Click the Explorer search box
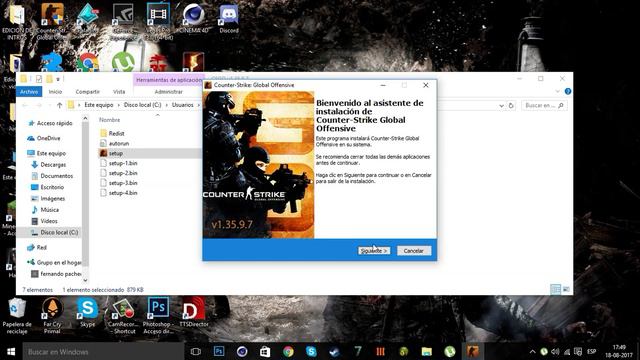The height and width of the screenshot is (360, 640). click(x=544, y=106)
